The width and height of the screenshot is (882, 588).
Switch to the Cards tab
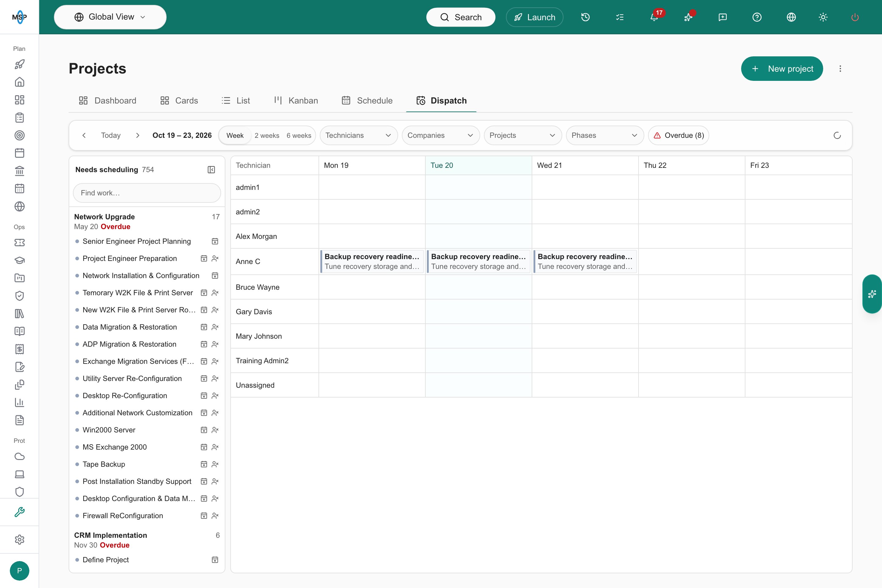click(x=179, y=100)
